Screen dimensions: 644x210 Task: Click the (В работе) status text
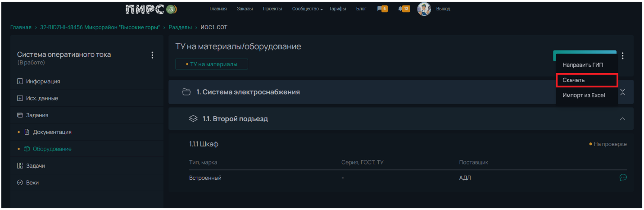(31, 63)
